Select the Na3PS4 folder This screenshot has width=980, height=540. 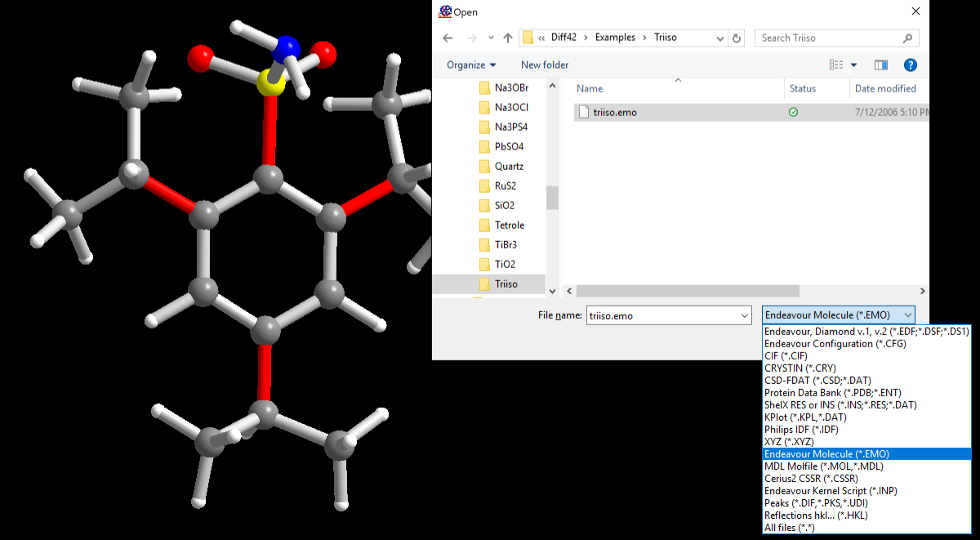(x=510, y=127)
